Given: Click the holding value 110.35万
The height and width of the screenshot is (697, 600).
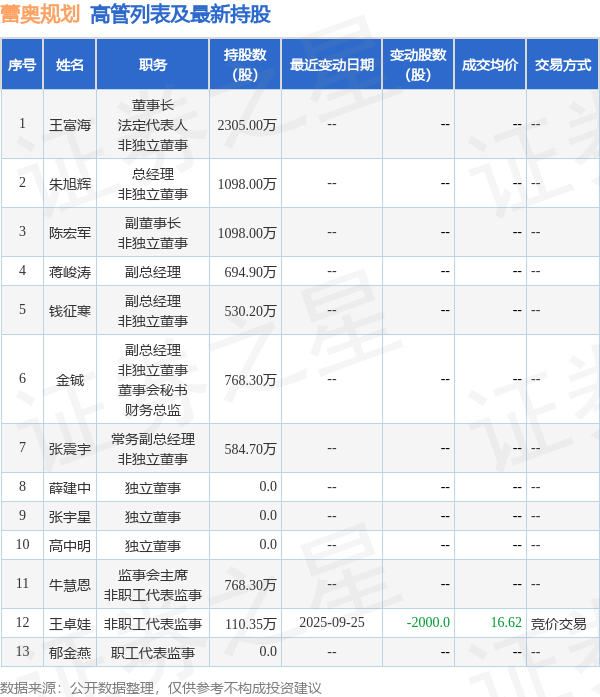Looking at the screenshot, I should 251,624.
